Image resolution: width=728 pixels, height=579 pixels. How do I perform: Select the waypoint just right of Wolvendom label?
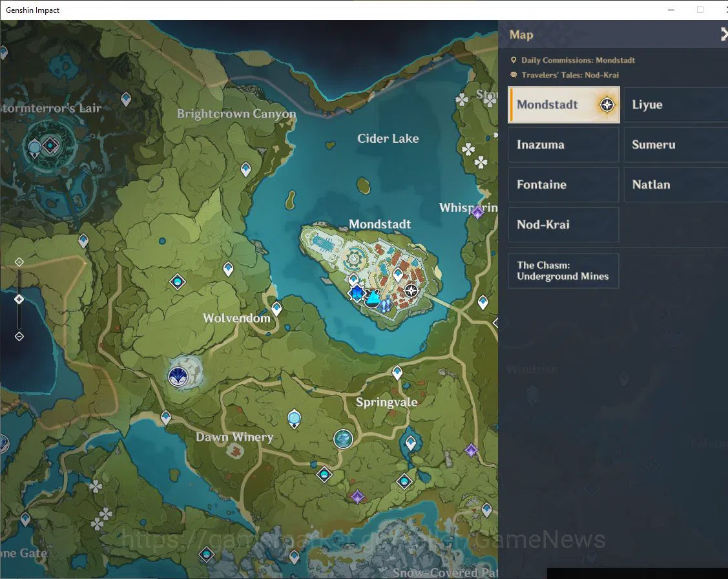coord(276,308)
